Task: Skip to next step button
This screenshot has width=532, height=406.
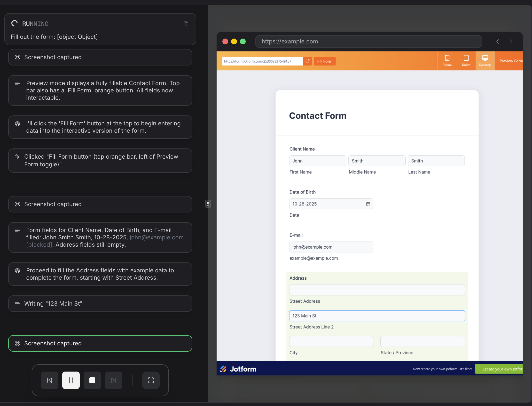Action: pyautogui.click(x=114, y=380)
